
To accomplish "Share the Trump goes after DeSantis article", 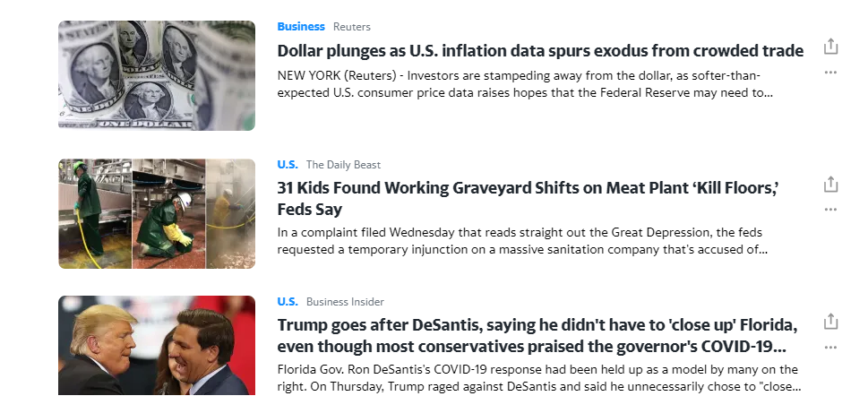I will tap(830, 322).
